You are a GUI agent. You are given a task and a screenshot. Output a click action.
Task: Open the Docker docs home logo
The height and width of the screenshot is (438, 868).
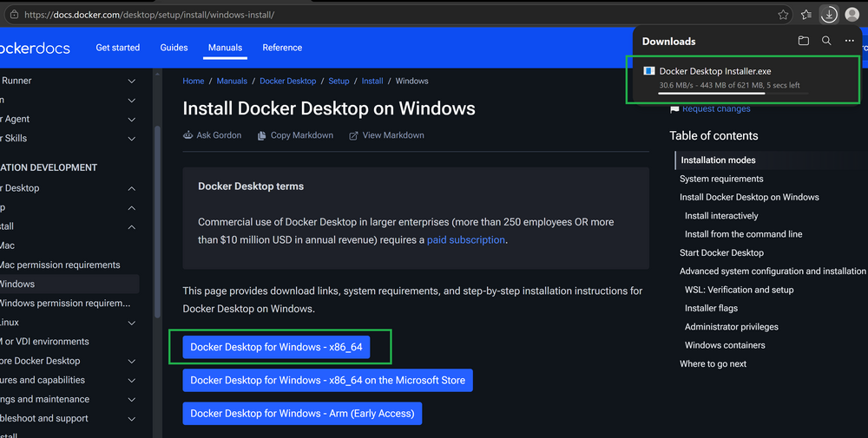(35, 48)
